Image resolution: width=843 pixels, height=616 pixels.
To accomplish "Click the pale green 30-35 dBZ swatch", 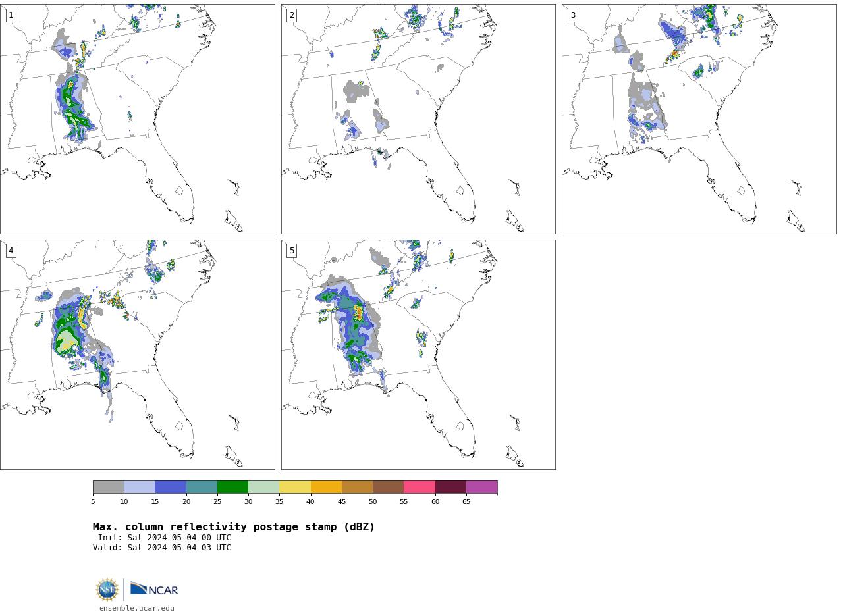I will tap(264, 487).
